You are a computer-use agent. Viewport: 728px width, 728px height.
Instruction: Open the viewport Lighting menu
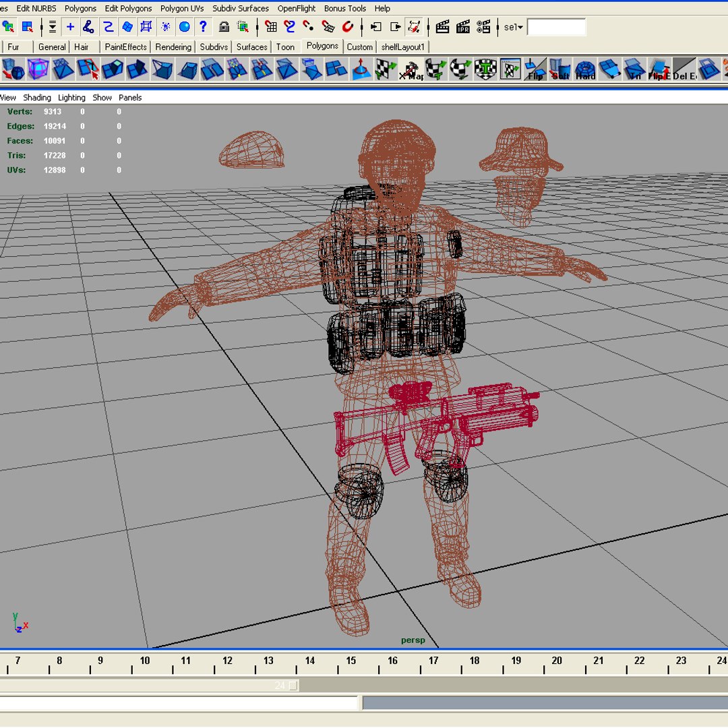tap(71, 98)
